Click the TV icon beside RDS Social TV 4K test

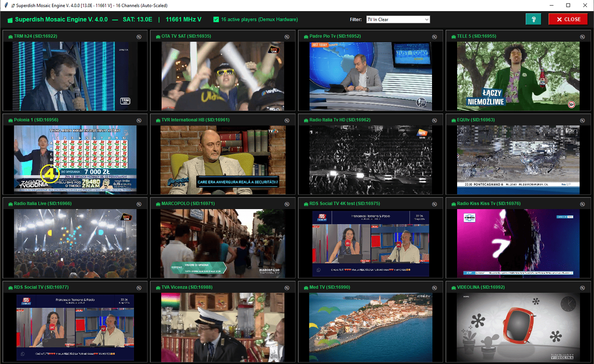coord(305,204)
